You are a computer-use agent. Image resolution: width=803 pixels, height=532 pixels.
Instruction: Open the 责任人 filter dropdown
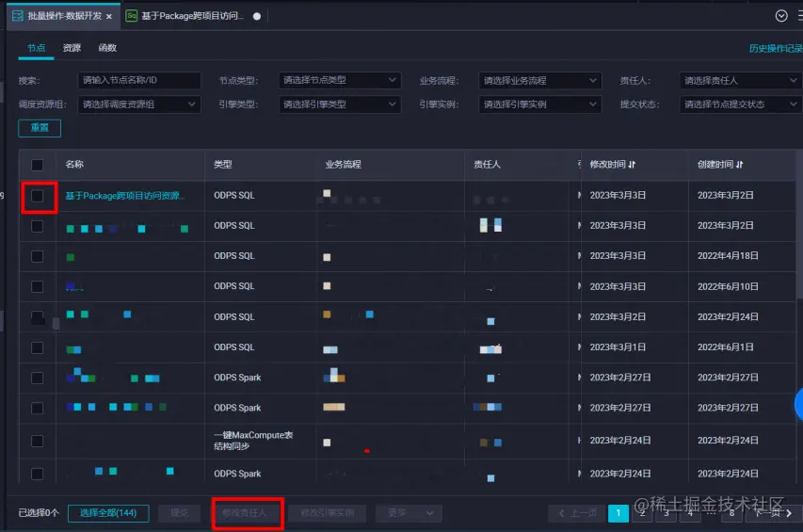point(740,80)
